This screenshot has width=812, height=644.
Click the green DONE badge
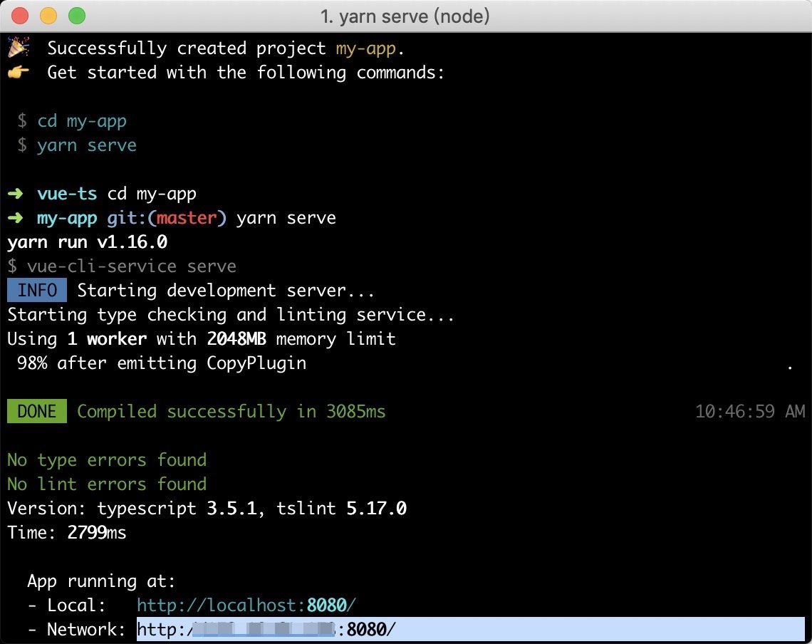37,412
